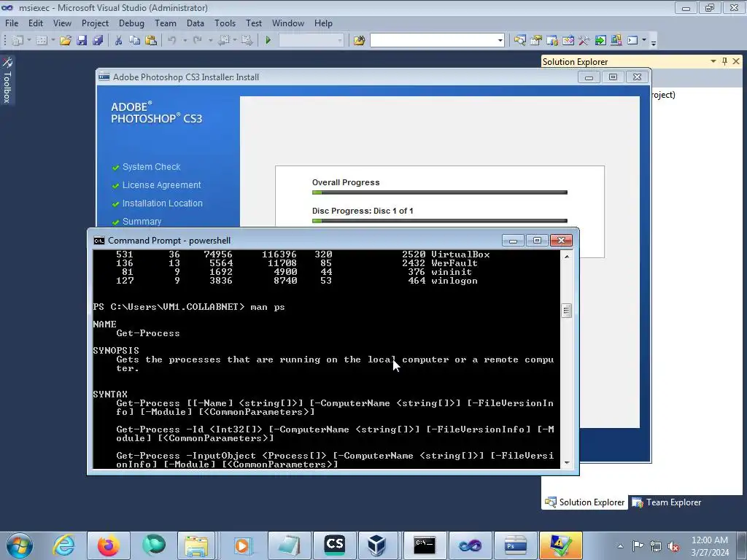Click the Command Prompt scrollbar thumb

coord(566,311)
